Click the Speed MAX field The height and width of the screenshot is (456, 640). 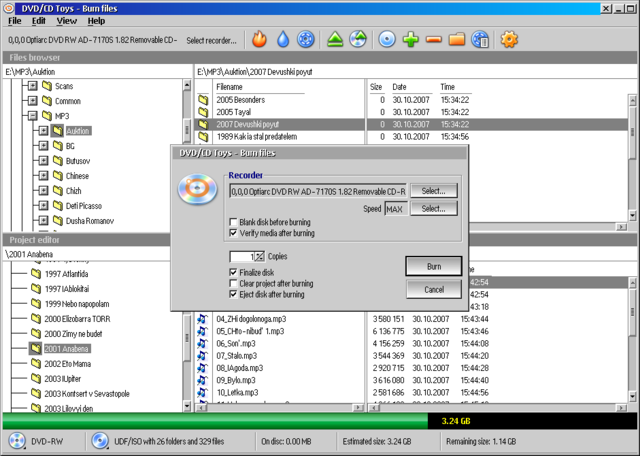(x=396, y=209)
